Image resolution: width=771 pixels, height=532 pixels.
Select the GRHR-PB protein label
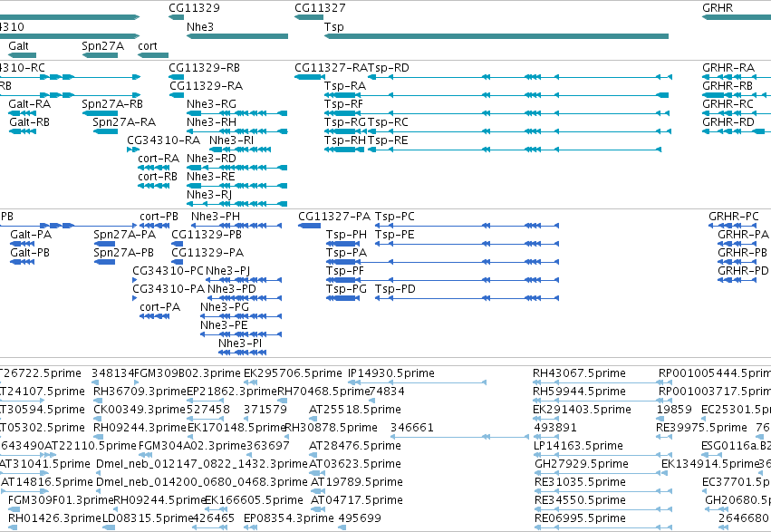[743, 253]
